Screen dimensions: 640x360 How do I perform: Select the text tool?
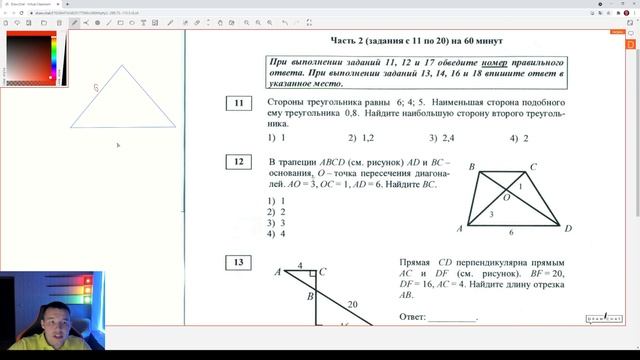click(x=143, y=23)
